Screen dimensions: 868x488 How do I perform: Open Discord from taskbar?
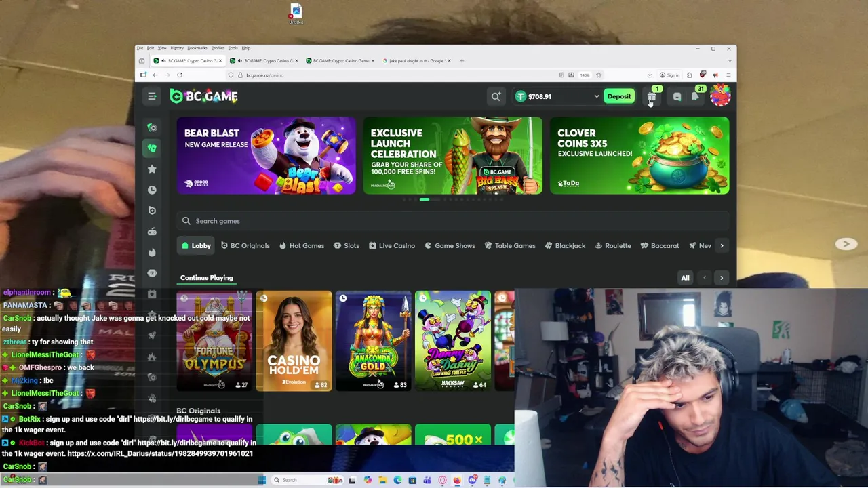[472, 480]
